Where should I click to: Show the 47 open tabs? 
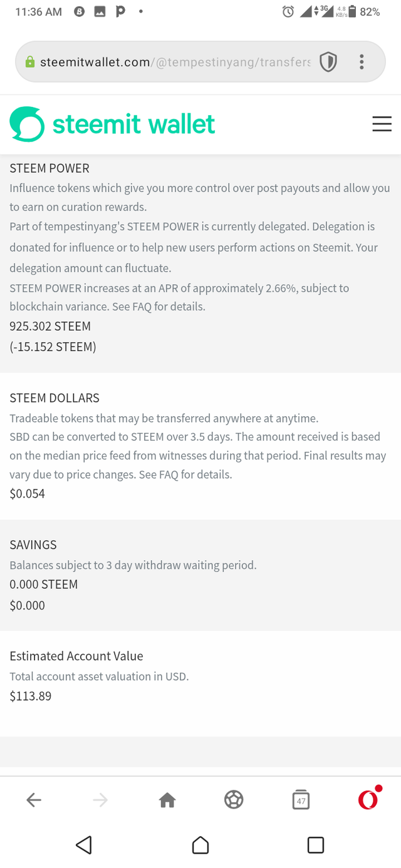coord(301,799)
